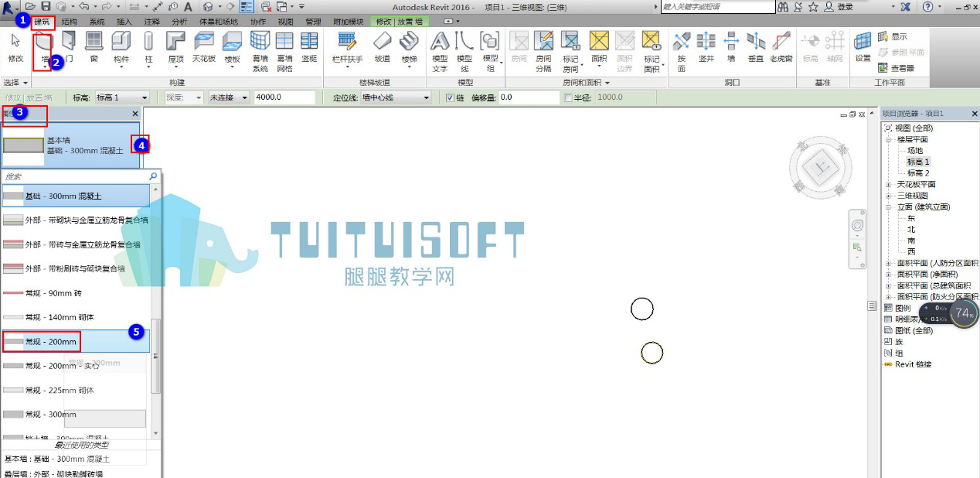Screen dimensions: 980x478
Task: Select the 门 (Door) tool
Action: point(69,46)
